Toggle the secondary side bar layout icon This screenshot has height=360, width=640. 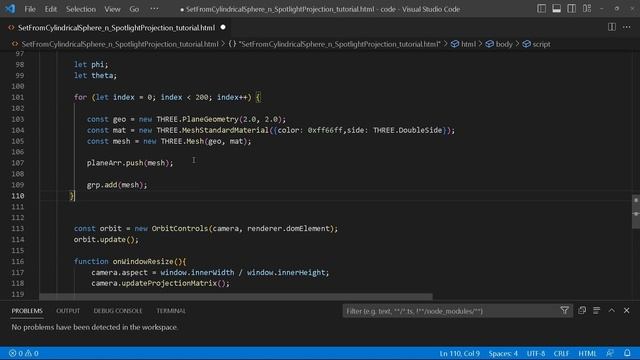click(x=571, y=9)
